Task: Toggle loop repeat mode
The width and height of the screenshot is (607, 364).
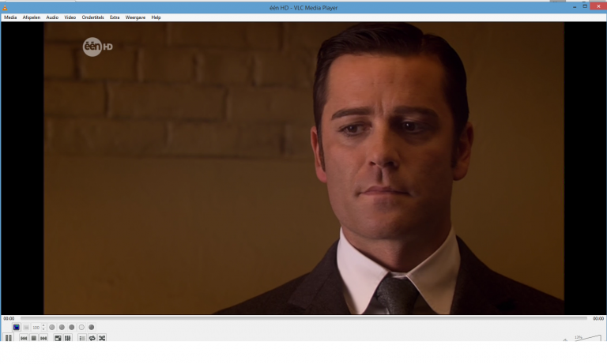Action: pyautogui.click(x=92, y=338)
